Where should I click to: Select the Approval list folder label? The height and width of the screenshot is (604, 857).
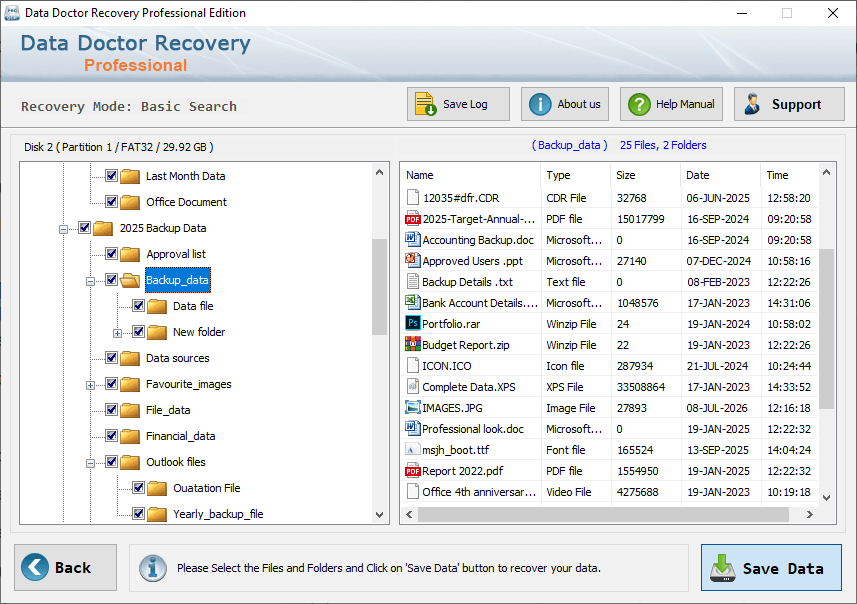[176, 254]
